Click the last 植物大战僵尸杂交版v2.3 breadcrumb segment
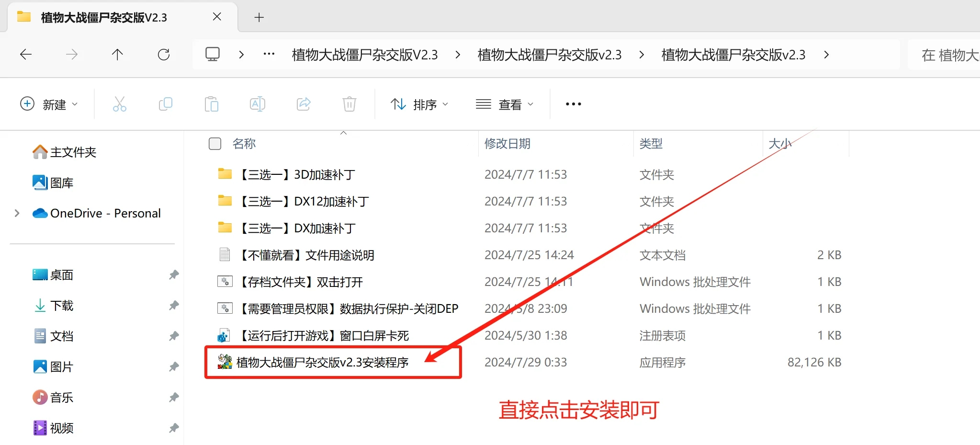Screen dimensions: 980x445 click(x=733, y=55)
